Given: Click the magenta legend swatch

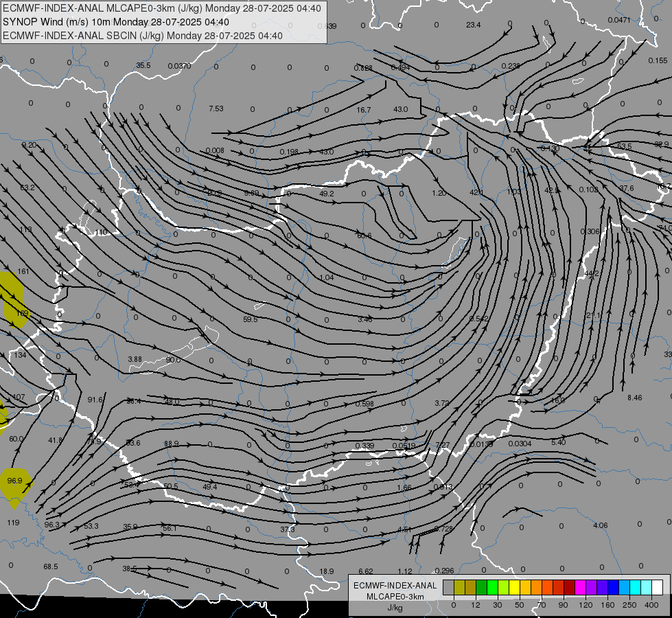Looking at the screenshot, I should tap(580, 587).
